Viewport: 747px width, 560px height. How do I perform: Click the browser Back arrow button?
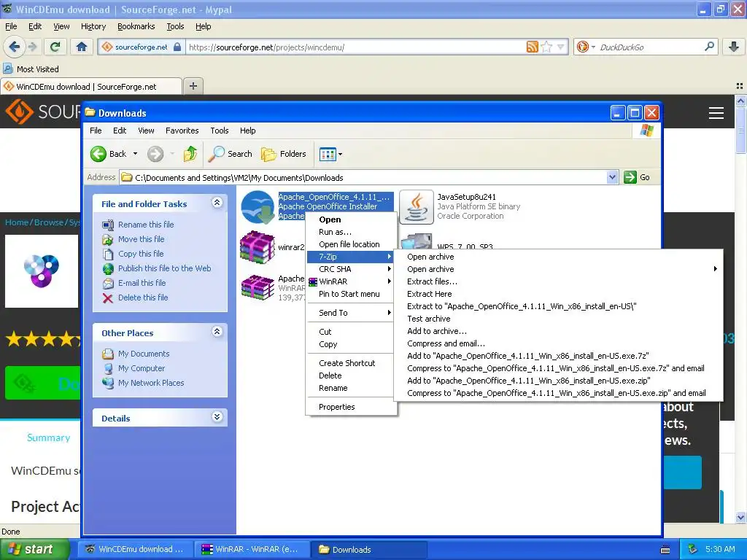pos(14,47)
